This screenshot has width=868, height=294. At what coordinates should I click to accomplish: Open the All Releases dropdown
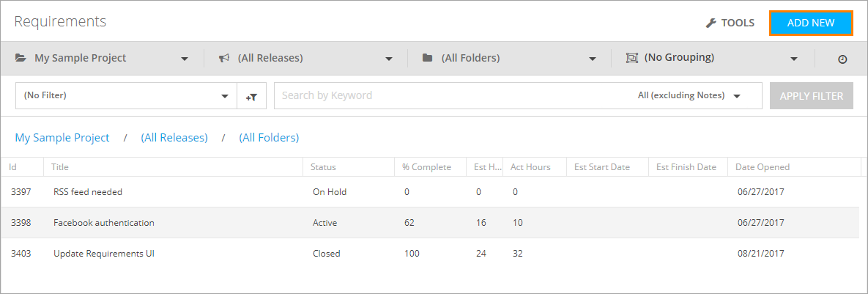point(388,59)
